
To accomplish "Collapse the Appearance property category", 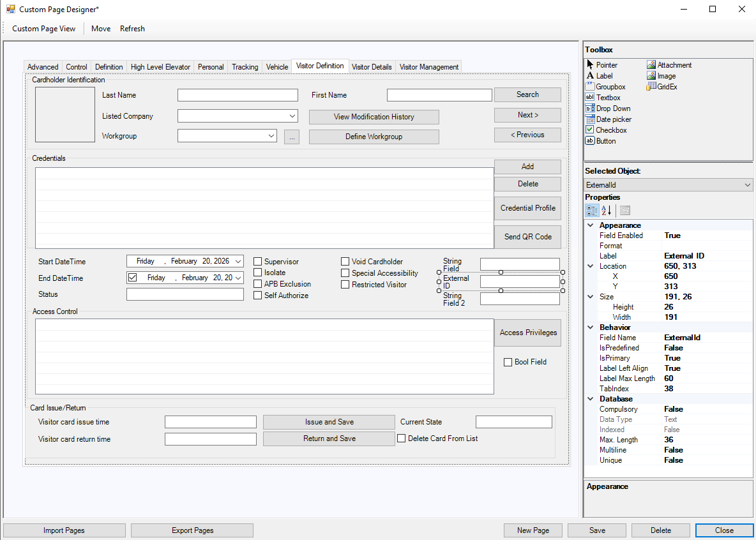I will pos(591,225).
